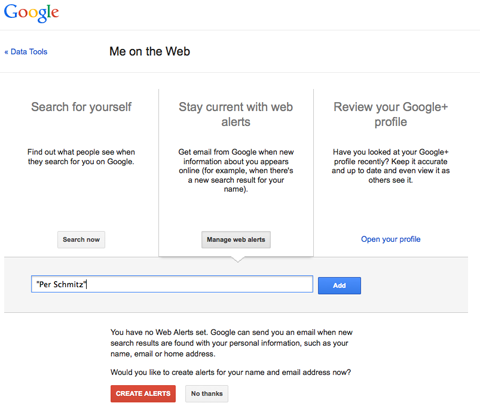The height and width of the screenshot is (409, 480).
Task: Click the Search for yourself heading
Action: coord(81,107)
